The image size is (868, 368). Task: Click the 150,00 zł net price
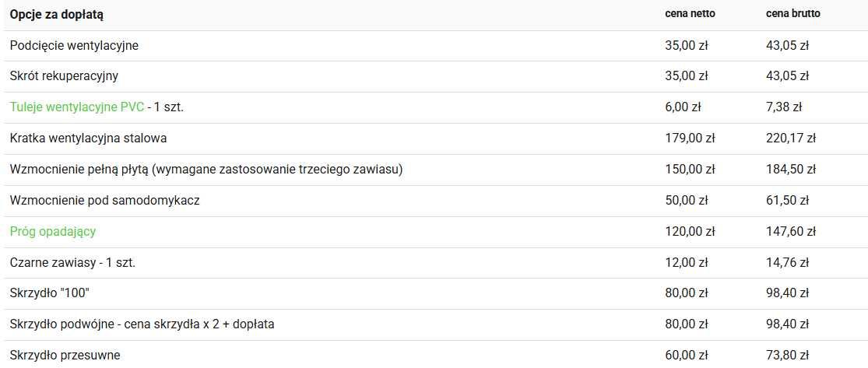click(x=690, y=170)
